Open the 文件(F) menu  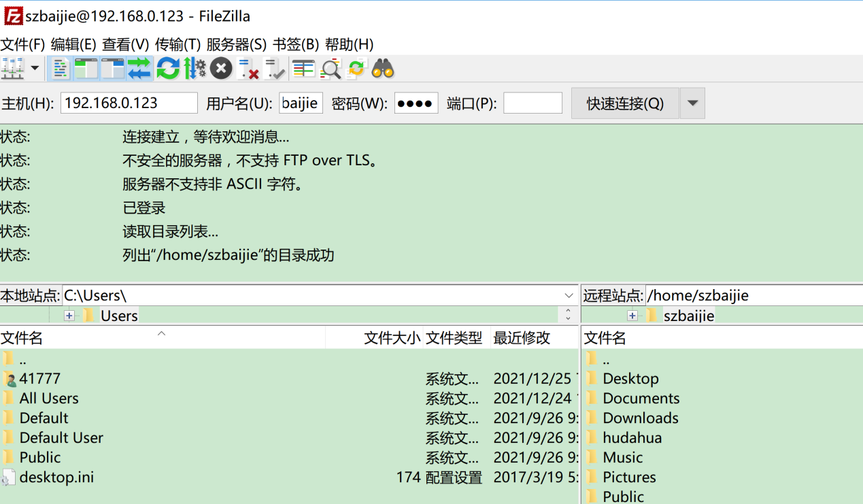pyautogui.click(x=22, y=44)
